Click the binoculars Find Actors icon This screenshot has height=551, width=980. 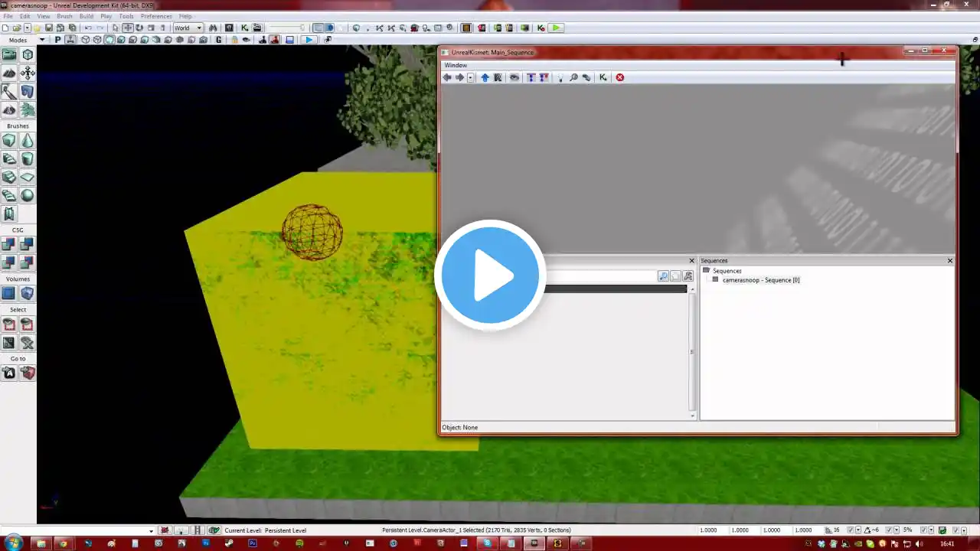pyautogui.click(x=213, y=28)
